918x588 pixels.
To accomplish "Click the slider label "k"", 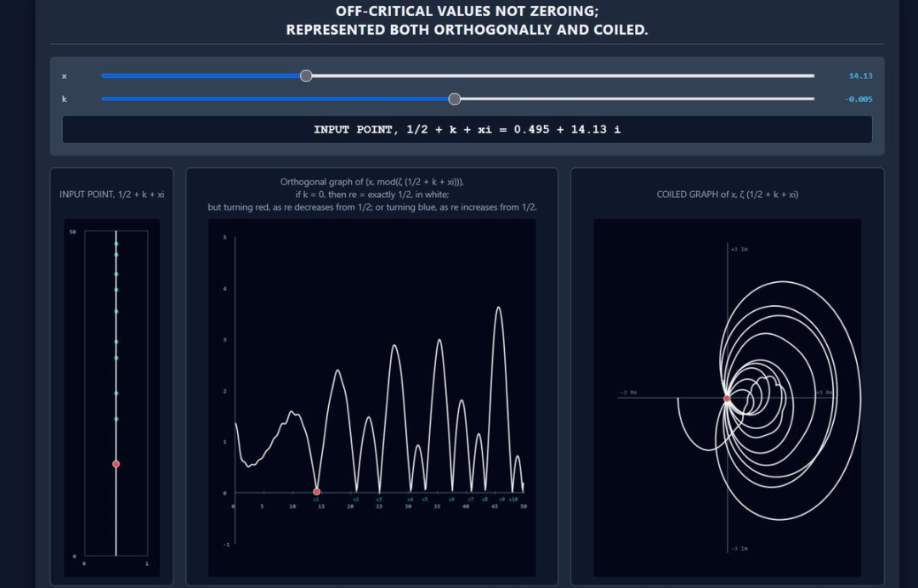I will [x=65, y=99].
